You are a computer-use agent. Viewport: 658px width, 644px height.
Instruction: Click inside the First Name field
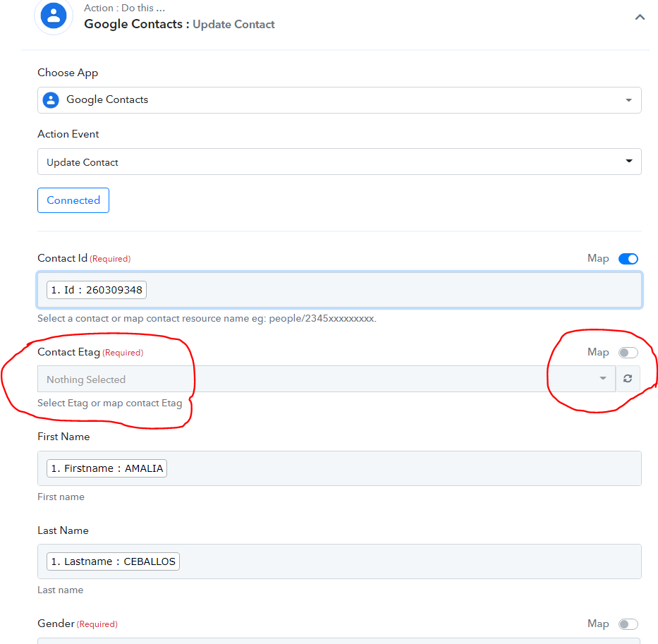[339, 468]
